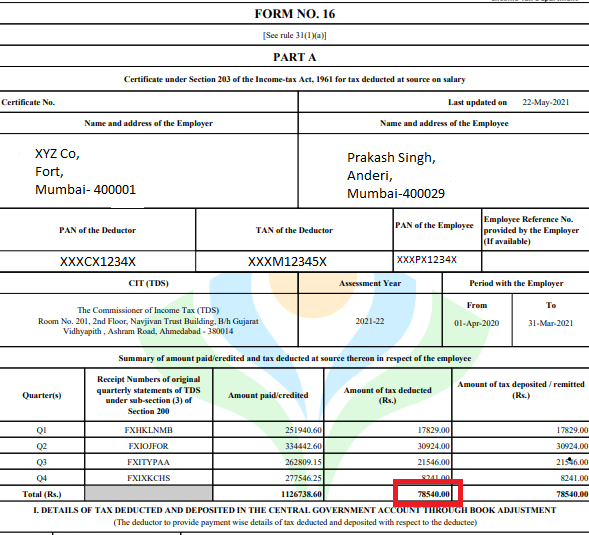Select total tax deducted 78540.00

[433, 494]
